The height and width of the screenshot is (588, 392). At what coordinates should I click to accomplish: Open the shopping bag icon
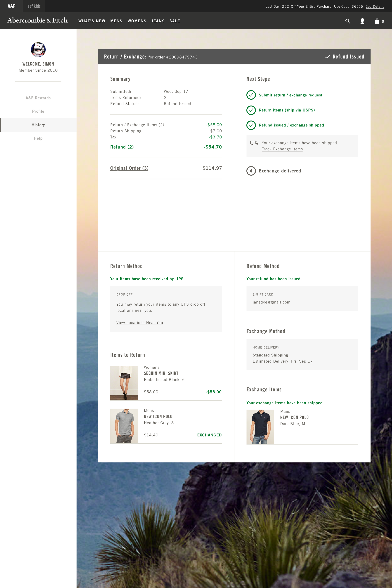pos(377,21)
